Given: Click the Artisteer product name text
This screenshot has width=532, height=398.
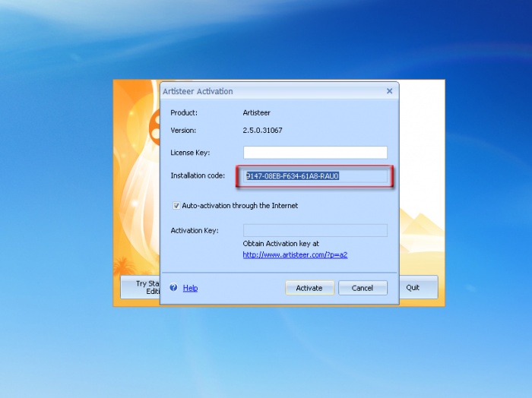Looking at the screenshot, I should (257, 113).
